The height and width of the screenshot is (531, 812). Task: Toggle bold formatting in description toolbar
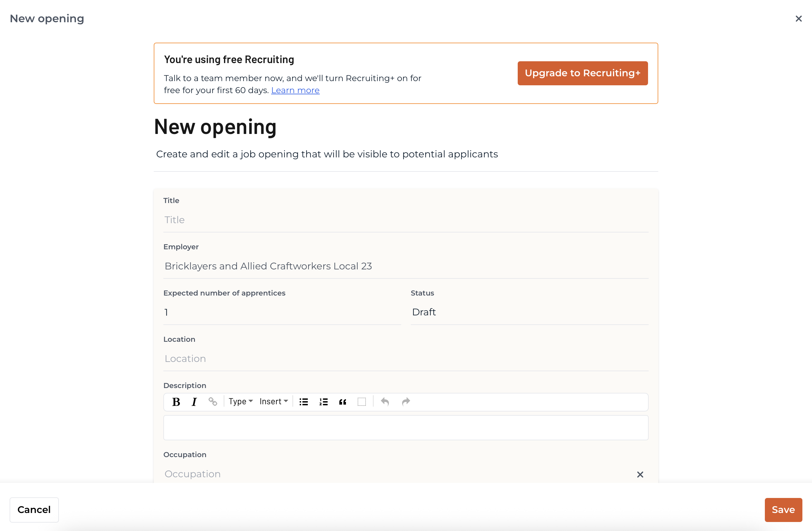click(176, 402)
